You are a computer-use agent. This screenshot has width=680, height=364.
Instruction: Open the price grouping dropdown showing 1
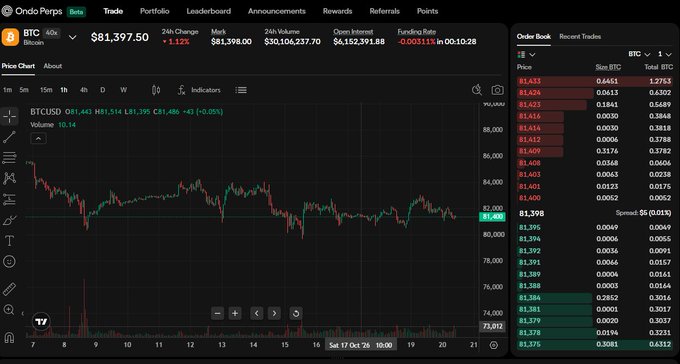point(664,54)
